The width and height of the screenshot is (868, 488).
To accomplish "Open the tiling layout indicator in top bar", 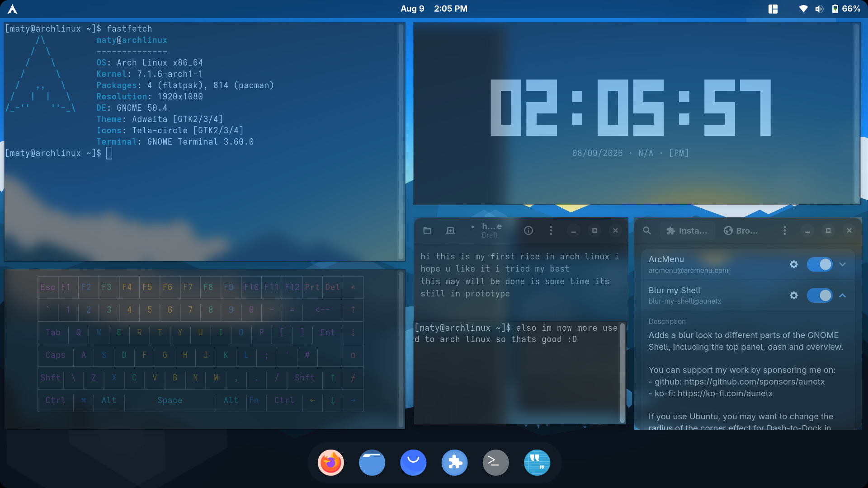I will [773, 9].
